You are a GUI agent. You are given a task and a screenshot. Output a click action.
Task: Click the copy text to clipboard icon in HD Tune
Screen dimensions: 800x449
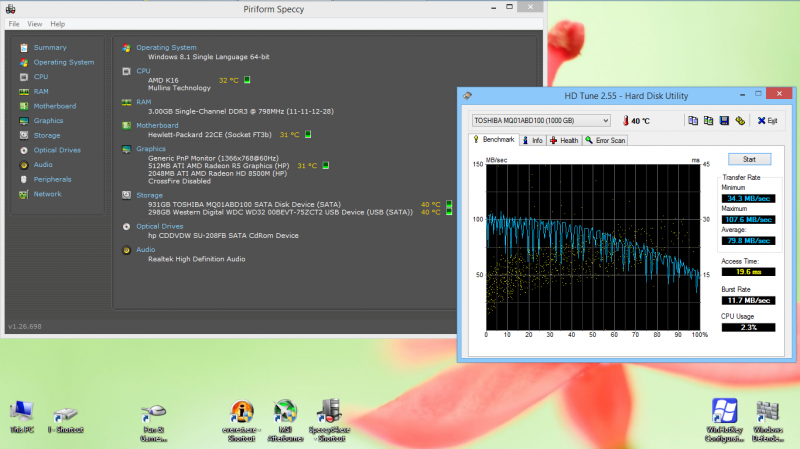point(693,120)
